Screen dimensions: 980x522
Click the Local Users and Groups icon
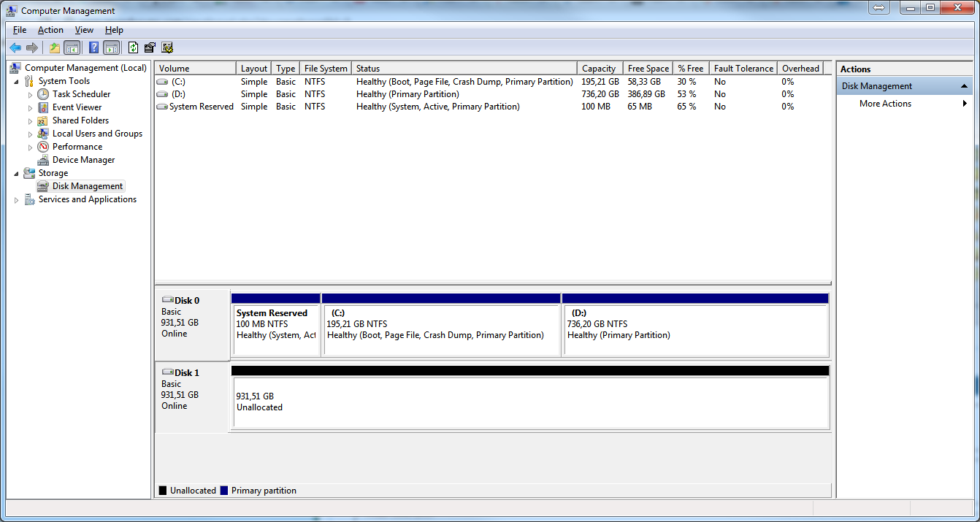pos(43,134)
